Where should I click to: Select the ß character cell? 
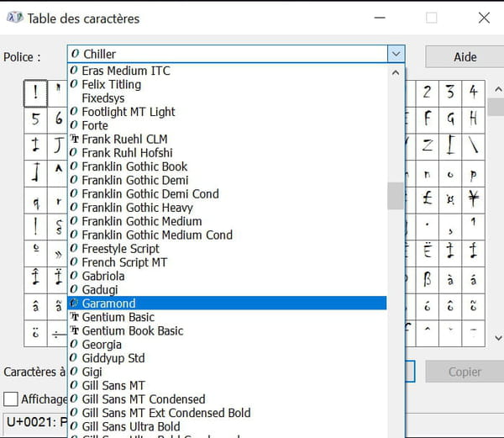pos(428,280)
